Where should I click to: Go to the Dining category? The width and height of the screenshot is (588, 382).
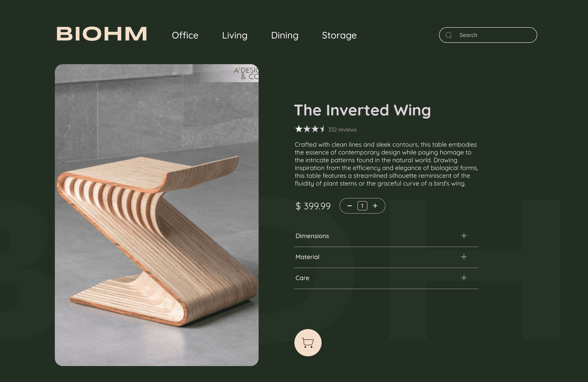click(285, 35)
